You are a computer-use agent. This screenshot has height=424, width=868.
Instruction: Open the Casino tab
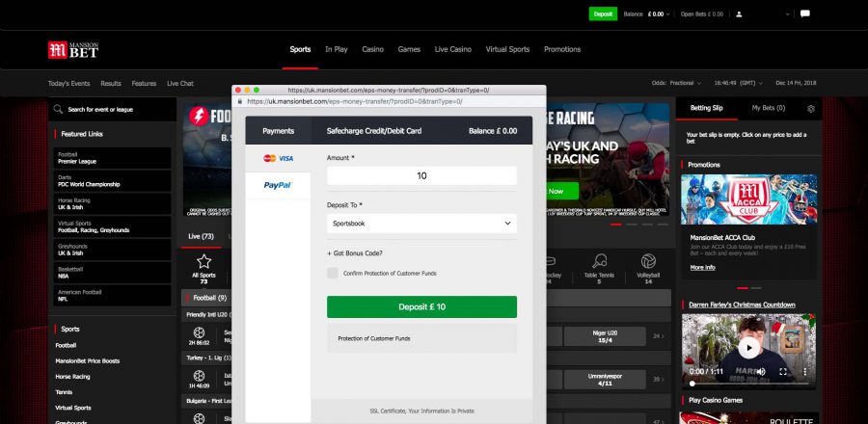coord(372,49)
